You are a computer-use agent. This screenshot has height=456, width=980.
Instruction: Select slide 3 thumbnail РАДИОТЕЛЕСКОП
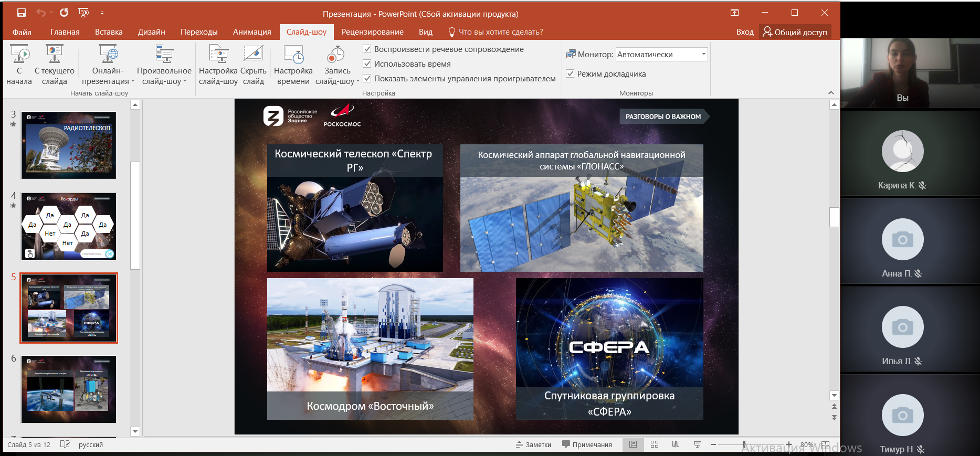click(69, 145)
